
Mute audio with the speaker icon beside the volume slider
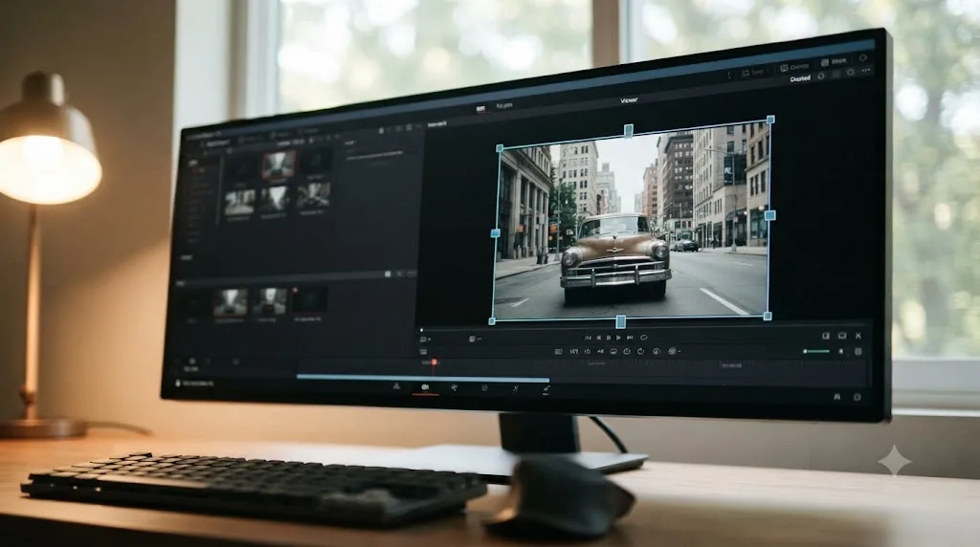(x=841, y=352)
